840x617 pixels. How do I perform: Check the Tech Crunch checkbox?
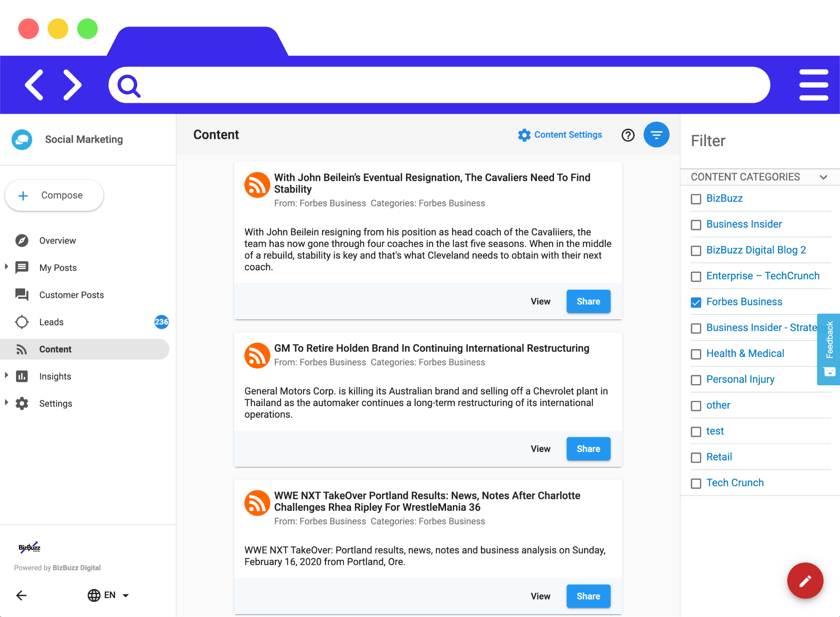pyautogui.click(x=696, y=483)
